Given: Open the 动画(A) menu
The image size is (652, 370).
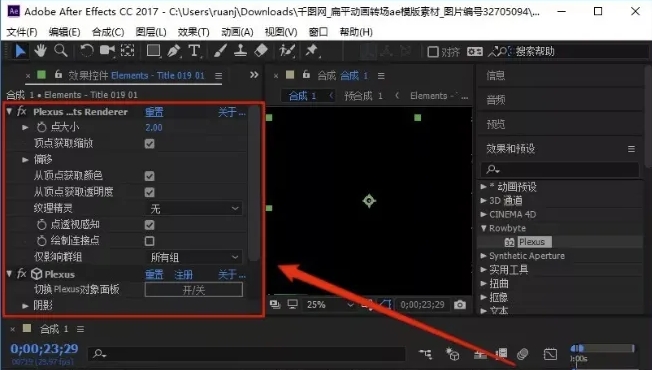Looking at the screenshot, I should [237, 32].
